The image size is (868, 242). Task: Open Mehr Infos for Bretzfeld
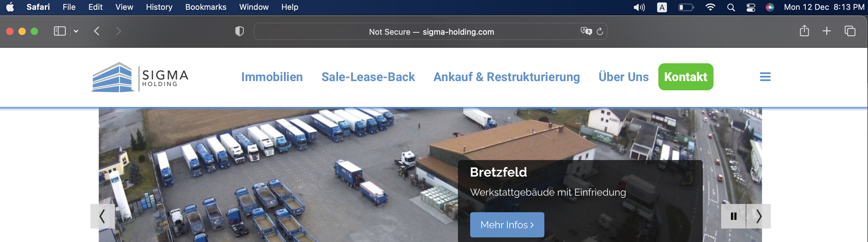[507, 224]
